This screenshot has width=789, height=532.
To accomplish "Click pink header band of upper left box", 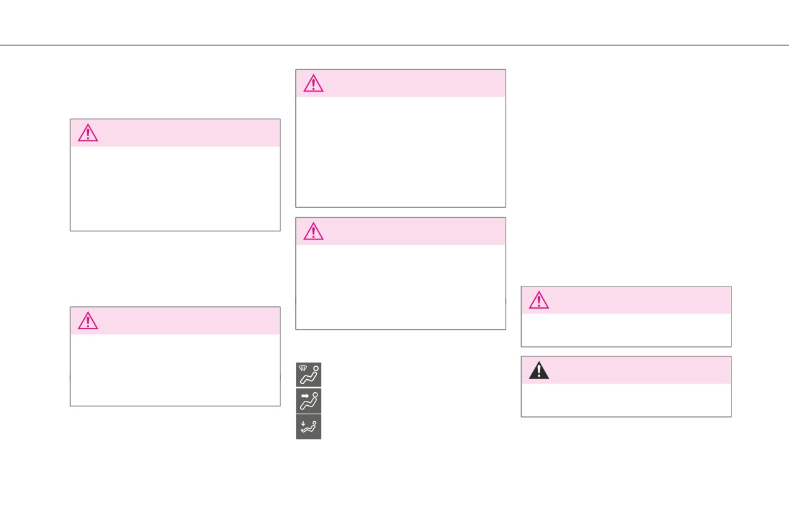I will 175,133.
